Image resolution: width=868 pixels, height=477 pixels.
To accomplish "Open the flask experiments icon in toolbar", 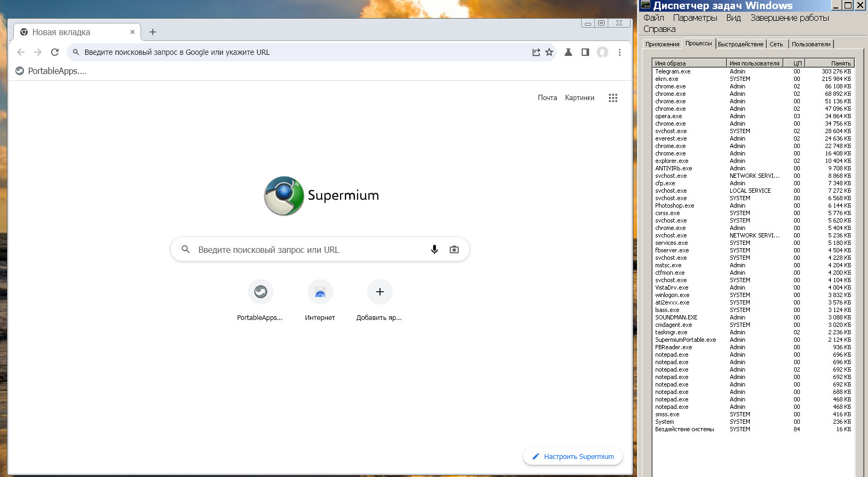I will click(x=568, y=52).
